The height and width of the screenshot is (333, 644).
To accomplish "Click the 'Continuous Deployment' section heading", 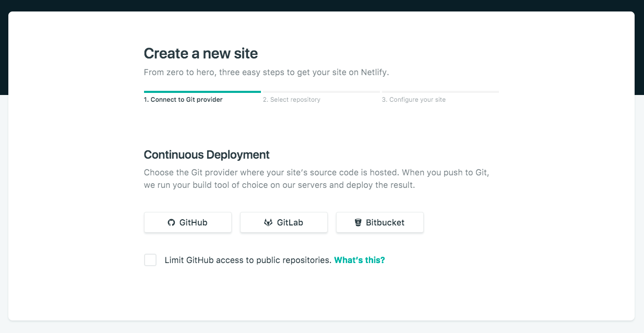I will pyautogui.click(x=207, y=154).
